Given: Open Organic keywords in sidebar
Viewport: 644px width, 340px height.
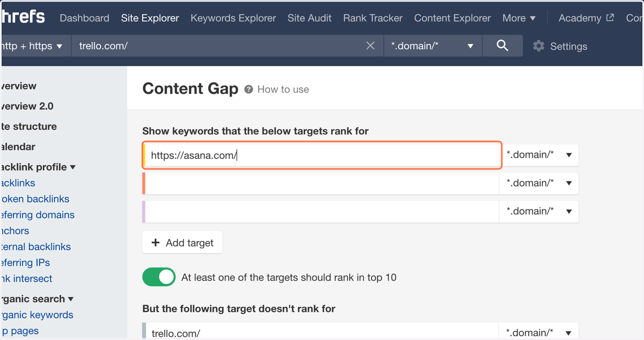Looking at the screenshot, I should (38, 315).
